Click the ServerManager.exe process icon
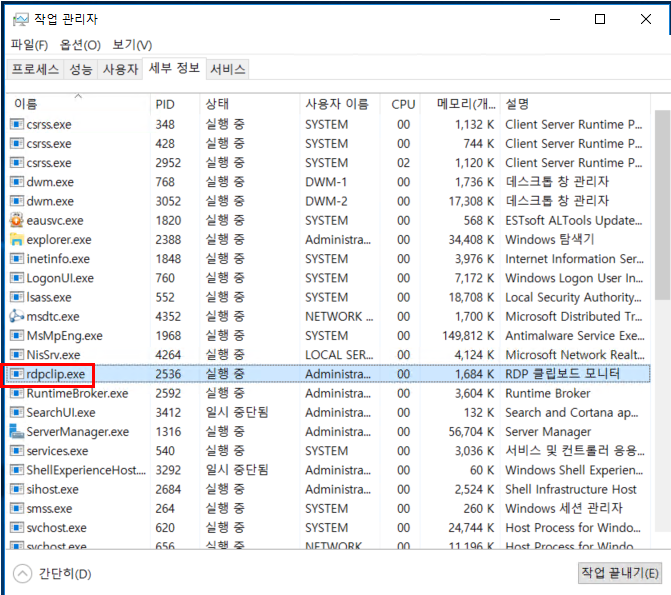 (x=16, y=431)
